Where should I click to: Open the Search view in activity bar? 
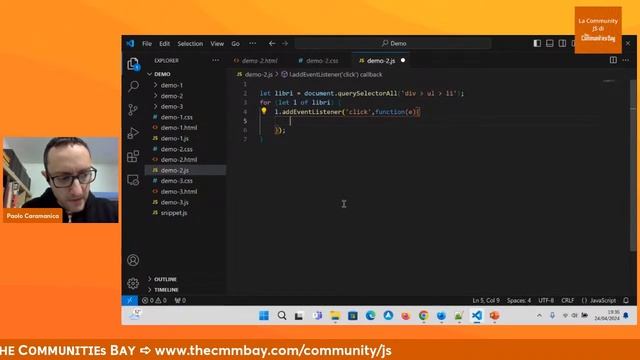[x=133, y=86]
